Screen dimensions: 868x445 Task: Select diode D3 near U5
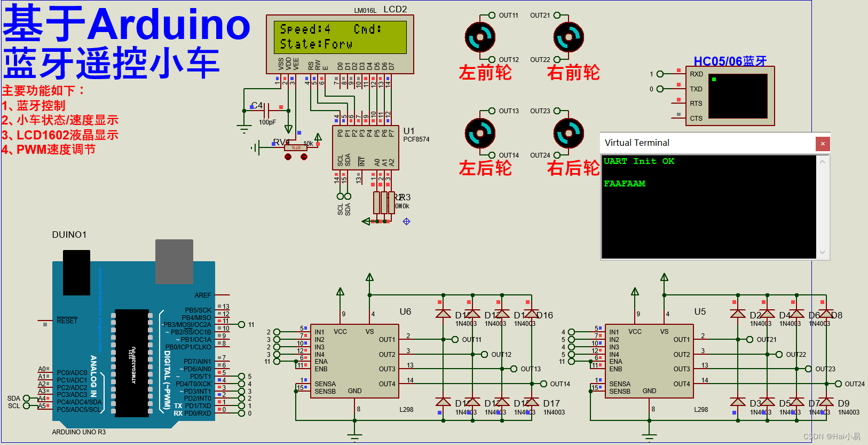738,402
